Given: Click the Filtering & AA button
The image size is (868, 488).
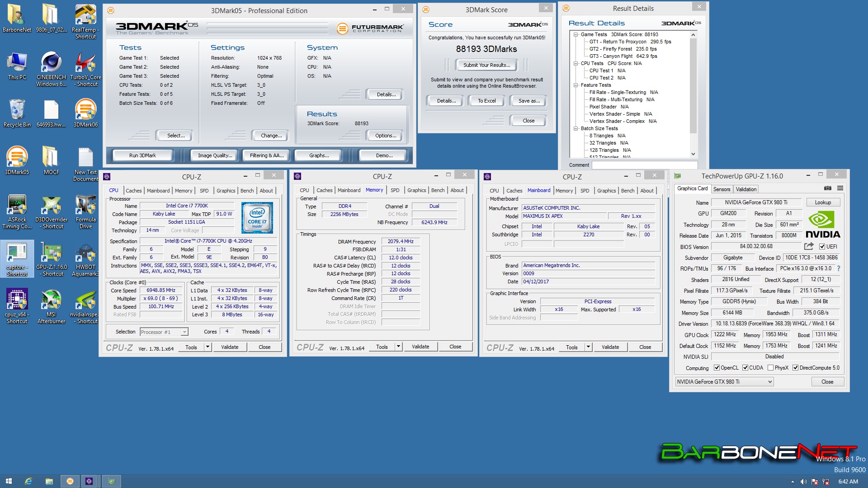Looking at the screenshot, I should (267, 155).
